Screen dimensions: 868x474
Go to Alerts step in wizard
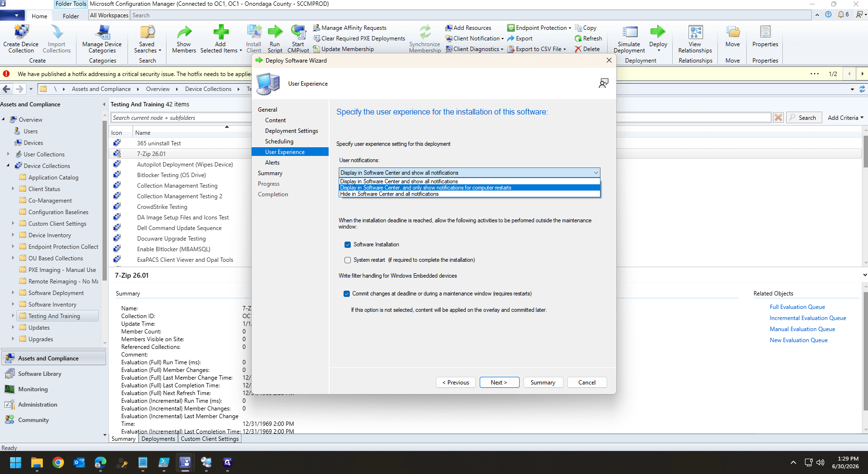(x=272, y=163)
